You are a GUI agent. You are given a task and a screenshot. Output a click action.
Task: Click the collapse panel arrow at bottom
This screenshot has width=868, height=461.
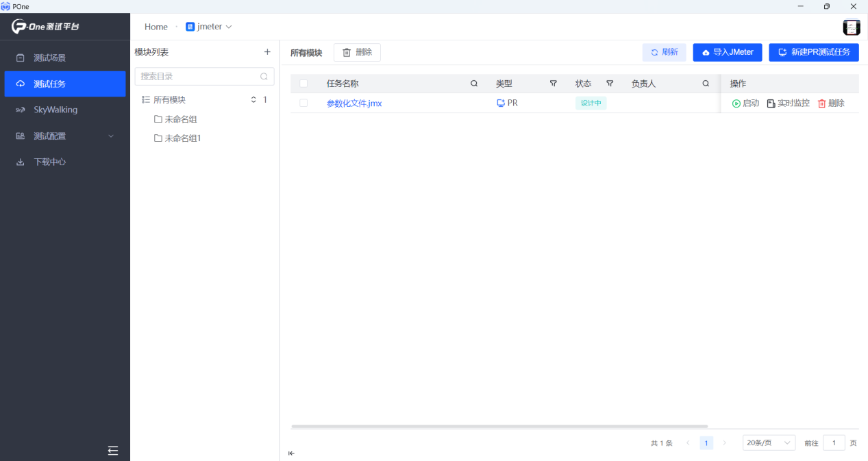click(291, 453)
